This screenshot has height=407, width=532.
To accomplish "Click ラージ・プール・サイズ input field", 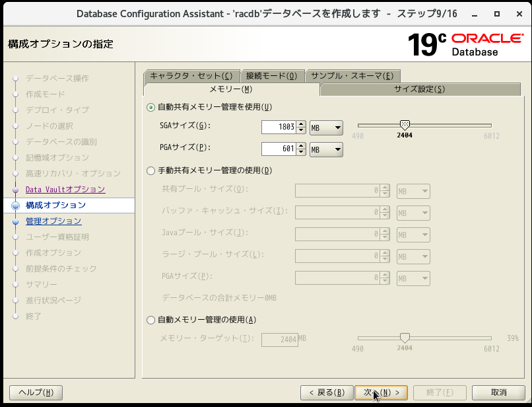I will [337, 256].
